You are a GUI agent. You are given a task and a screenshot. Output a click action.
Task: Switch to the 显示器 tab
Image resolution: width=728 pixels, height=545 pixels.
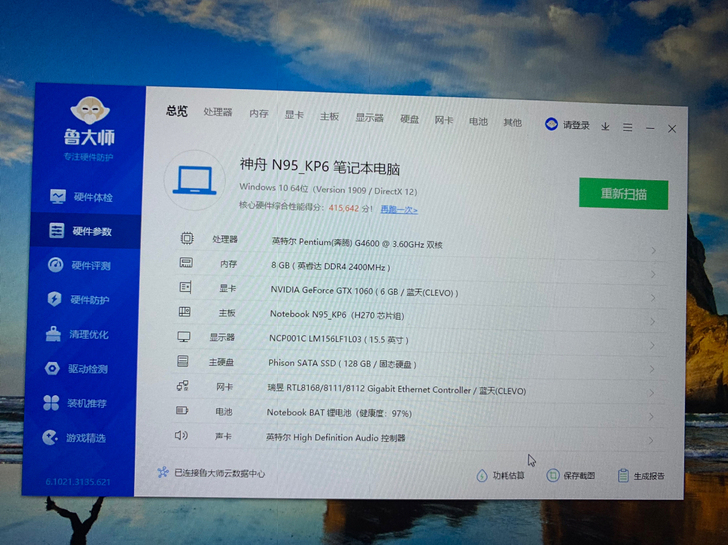[370, 117]
